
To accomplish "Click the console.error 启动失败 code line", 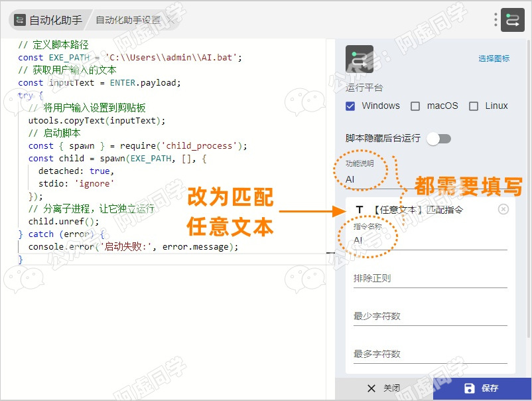I will (x=133, y=246).
